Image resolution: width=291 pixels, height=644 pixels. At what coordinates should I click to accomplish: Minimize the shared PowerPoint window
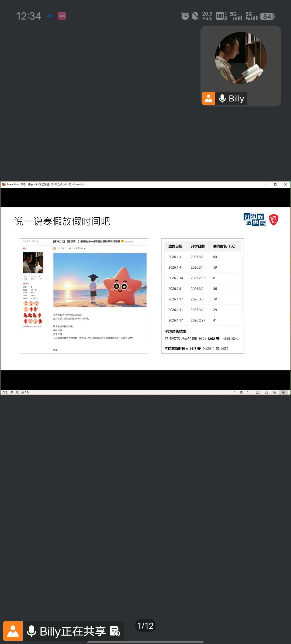pyautogui.click(x=265, y=184)
